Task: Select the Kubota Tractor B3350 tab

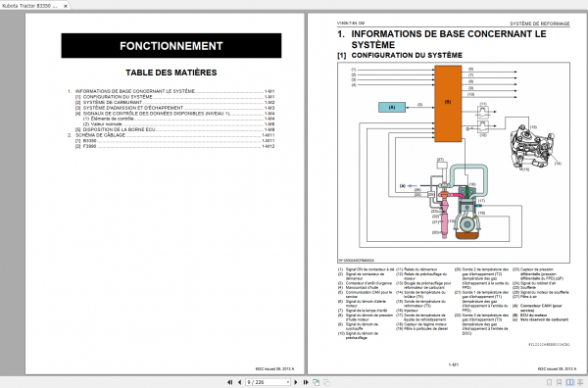Action: tap(34, 5)
